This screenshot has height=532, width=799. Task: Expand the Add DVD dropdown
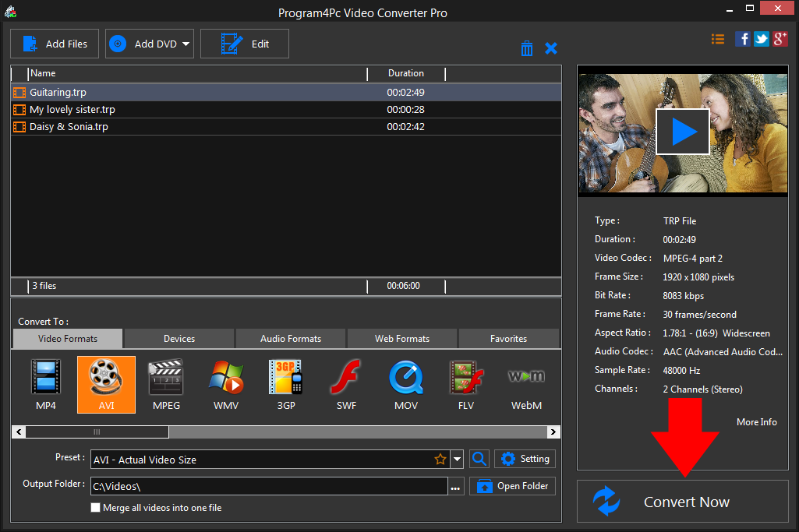186,44
